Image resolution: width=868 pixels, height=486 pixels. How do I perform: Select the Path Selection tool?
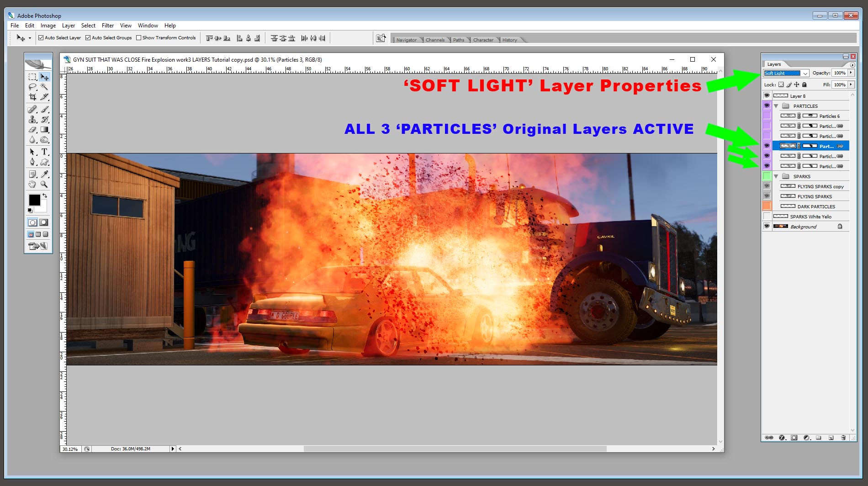32,152
